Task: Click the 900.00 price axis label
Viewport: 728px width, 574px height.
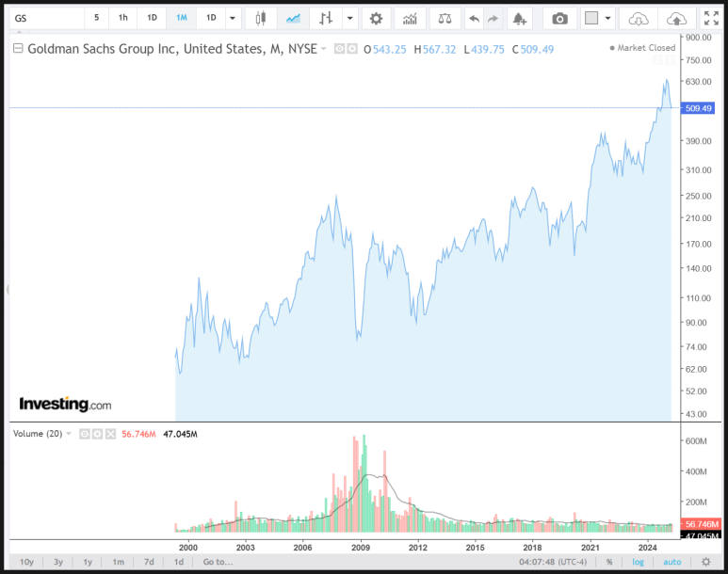Action: [x=698, y=37]
